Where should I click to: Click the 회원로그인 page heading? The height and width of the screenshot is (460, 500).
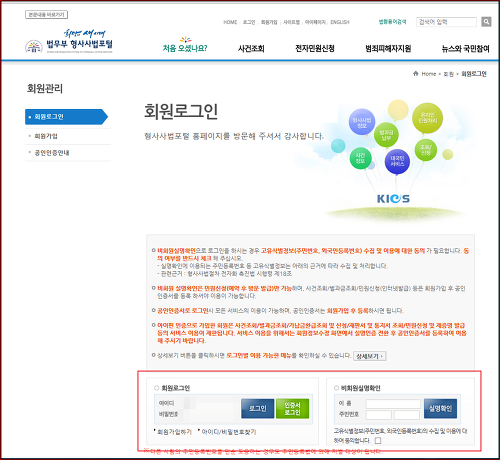coord(181,112)
